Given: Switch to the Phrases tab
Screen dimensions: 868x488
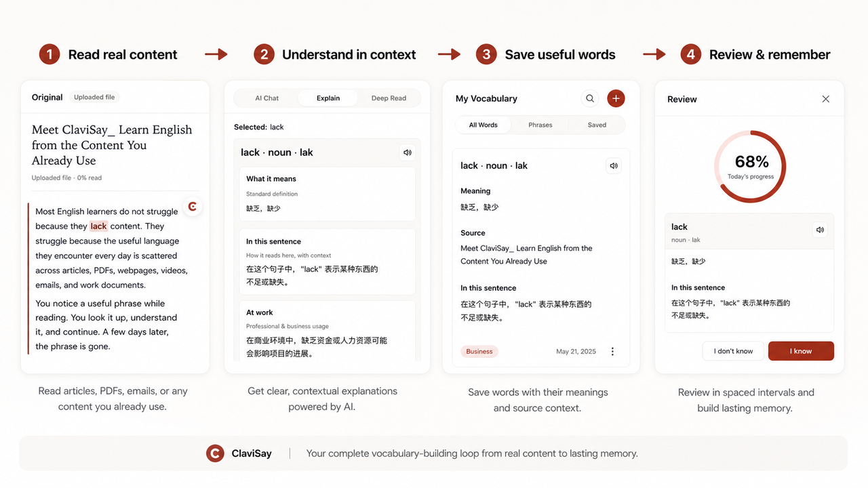Looking at the screenshot, I should tap(540, 125).
